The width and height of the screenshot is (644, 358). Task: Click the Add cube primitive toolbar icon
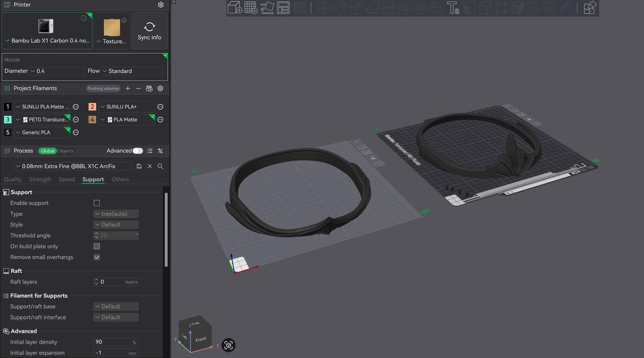(x=235, y=7)
